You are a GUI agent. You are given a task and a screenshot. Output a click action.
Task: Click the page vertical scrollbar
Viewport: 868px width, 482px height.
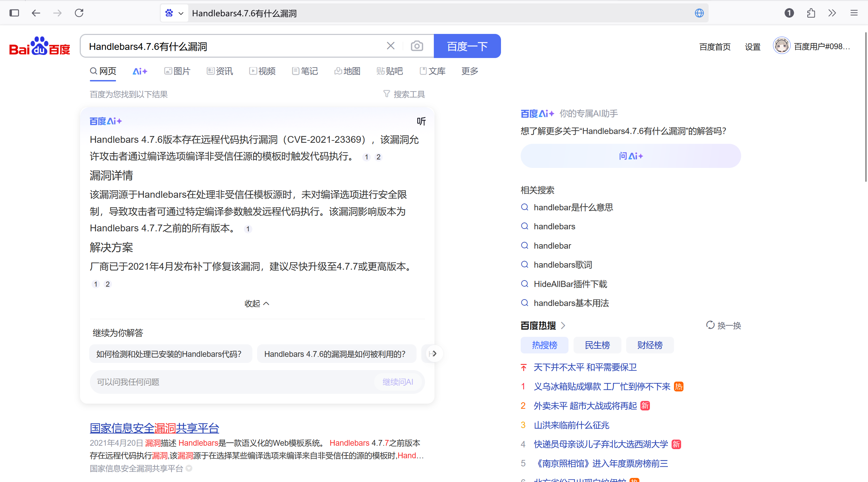pyautogui.click(x=866, y=107)
